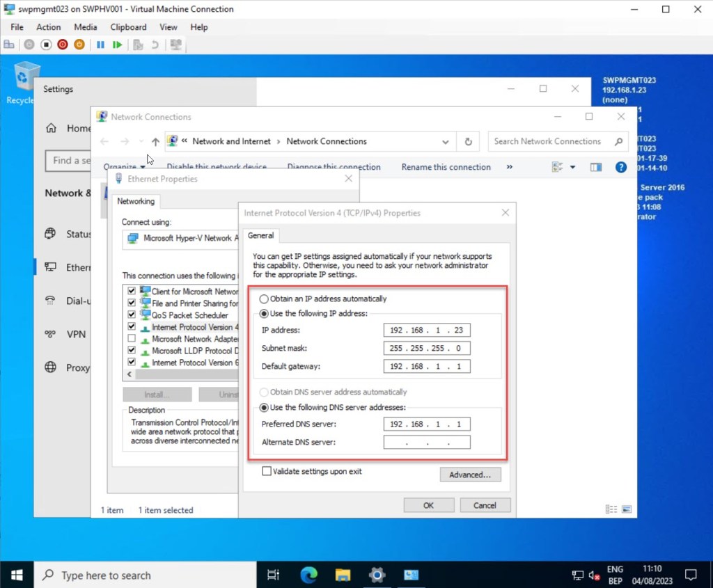
Task: Enable Validate settings upon exit
Action: click(267, 471)
